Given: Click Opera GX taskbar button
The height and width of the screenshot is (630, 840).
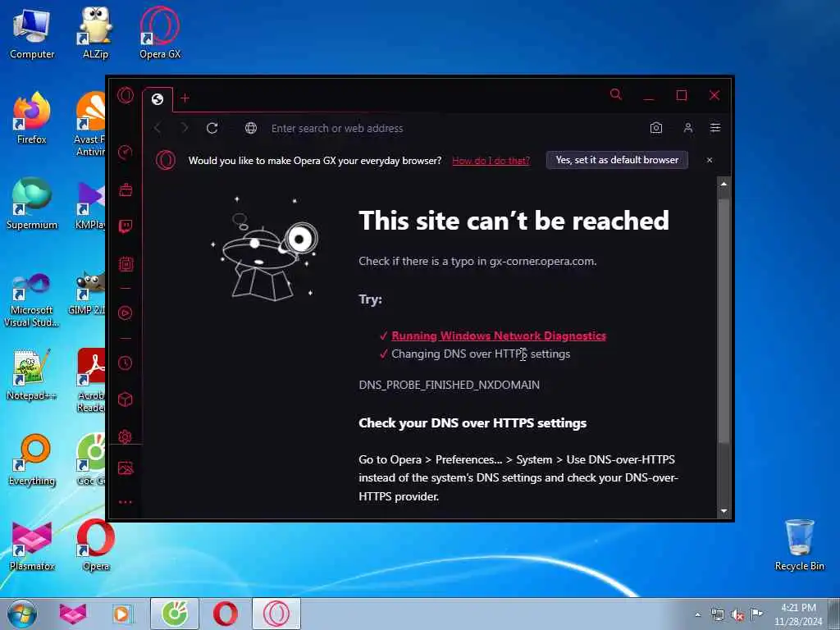Looking at the screenshot, I should coord(276,614).
